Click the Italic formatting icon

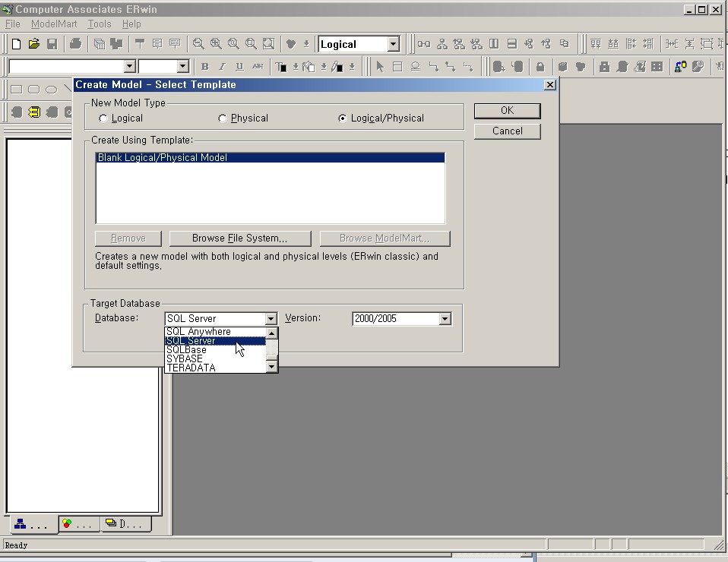tap(222, 67)
